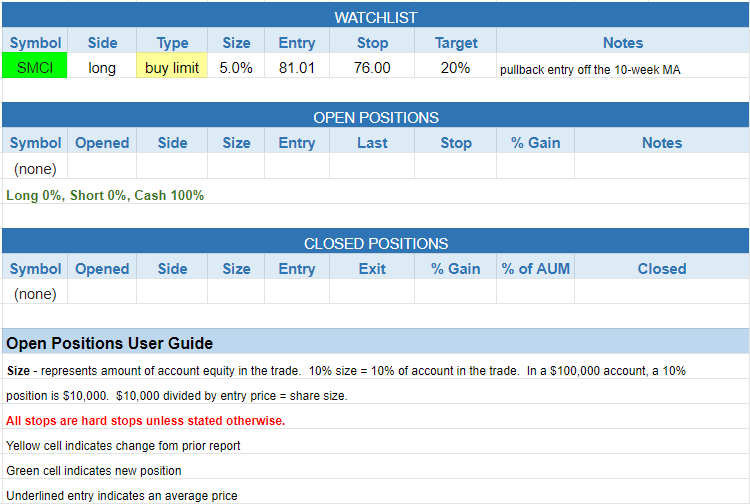Click the 'pullback entry off the 10-week MA' note
750x504 pixels.
click(590, 70)
